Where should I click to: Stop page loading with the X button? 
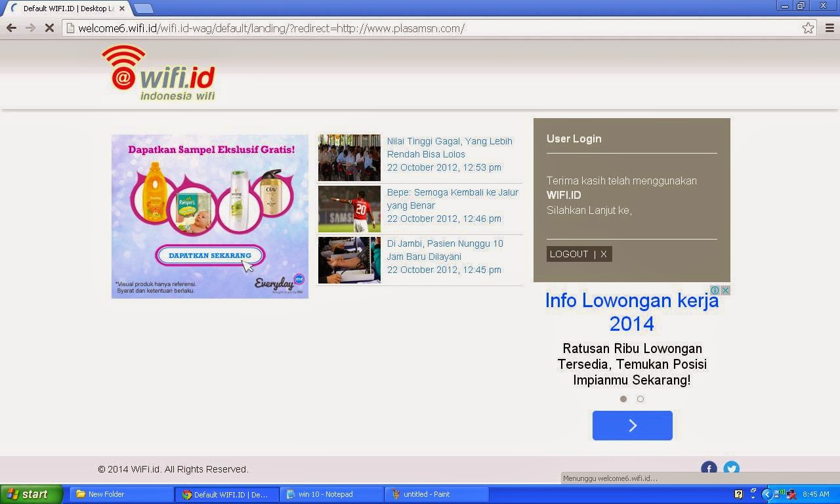(49, 28)
